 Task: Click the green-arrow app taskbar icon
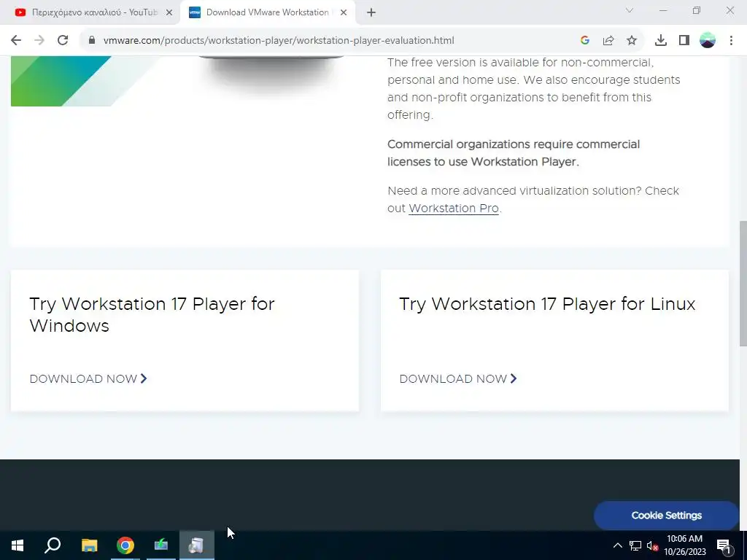[161, 545]
